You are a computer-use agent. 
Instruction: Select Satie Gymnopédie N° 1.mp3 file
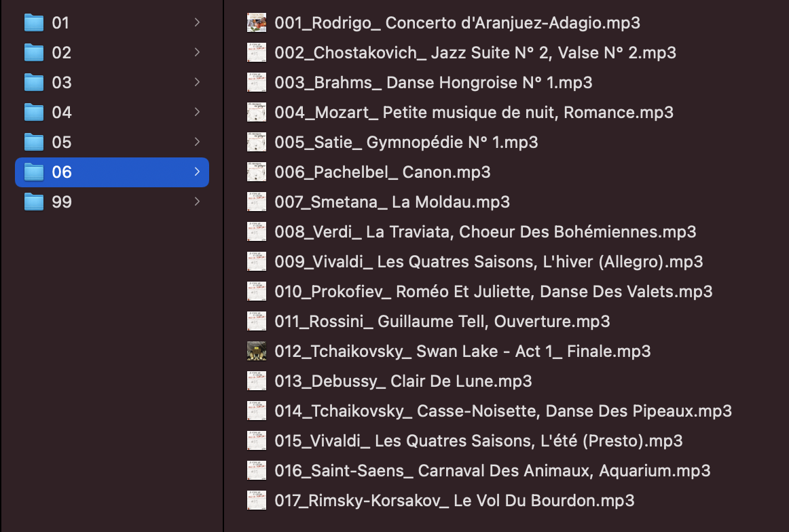point(406,142)
